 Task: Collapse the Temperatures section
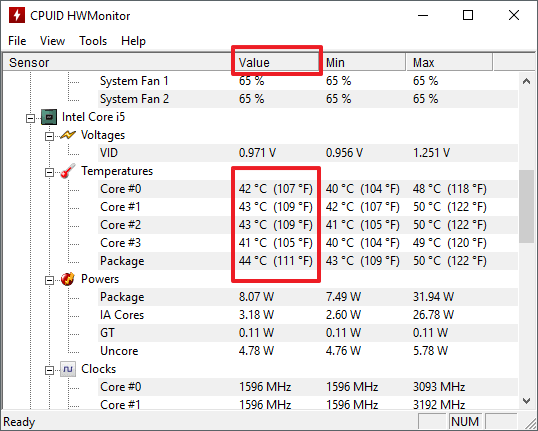(x=49, y=173)
